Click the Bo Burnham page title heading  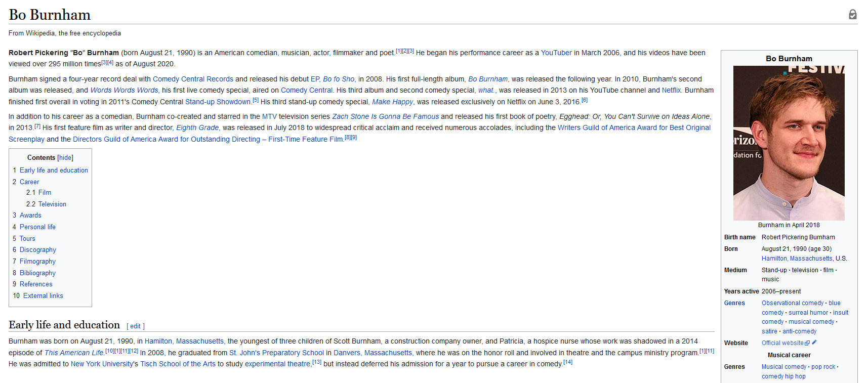tap(50, 15)
